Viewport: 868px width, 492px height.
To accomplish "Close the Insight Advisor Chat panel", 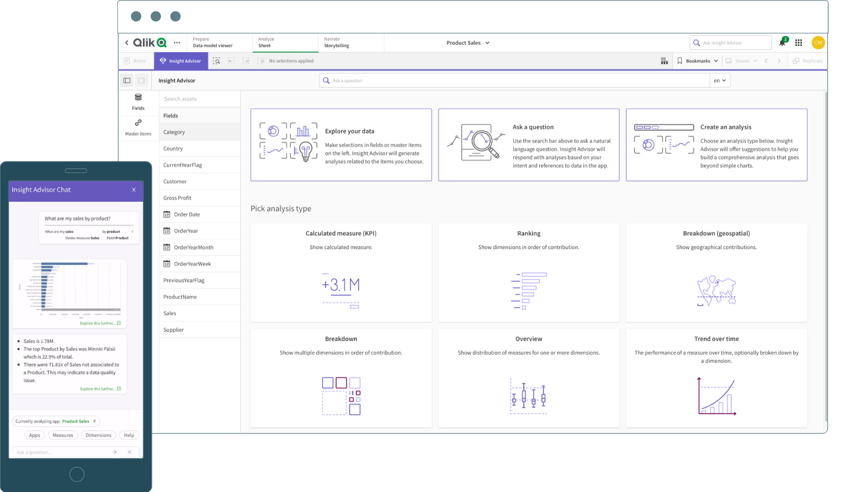I will (x=134, y=190).
